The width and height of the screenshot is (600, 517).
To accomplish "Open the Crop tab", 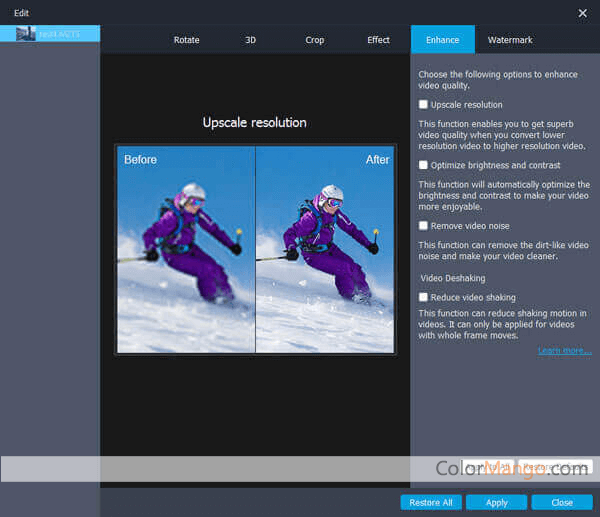I will (x=314, y=40).
